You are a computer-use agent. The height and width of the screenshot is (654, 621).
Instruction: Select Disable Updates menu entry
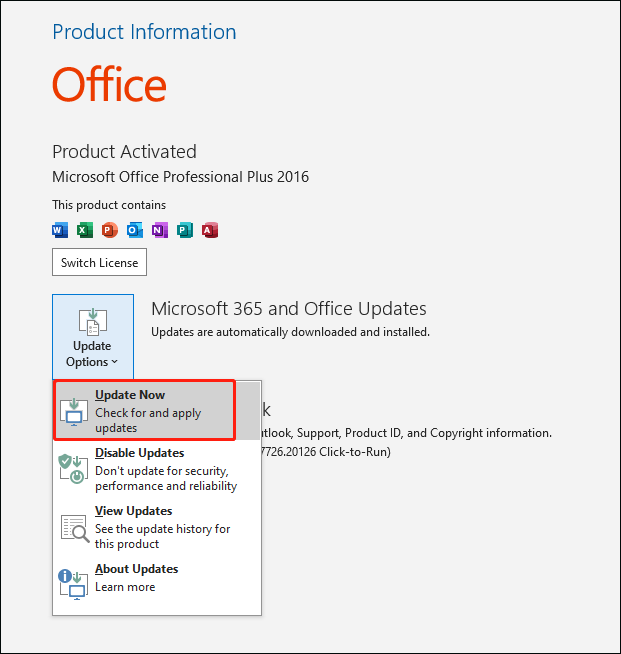pyautogui.click(x=157, y=469)
